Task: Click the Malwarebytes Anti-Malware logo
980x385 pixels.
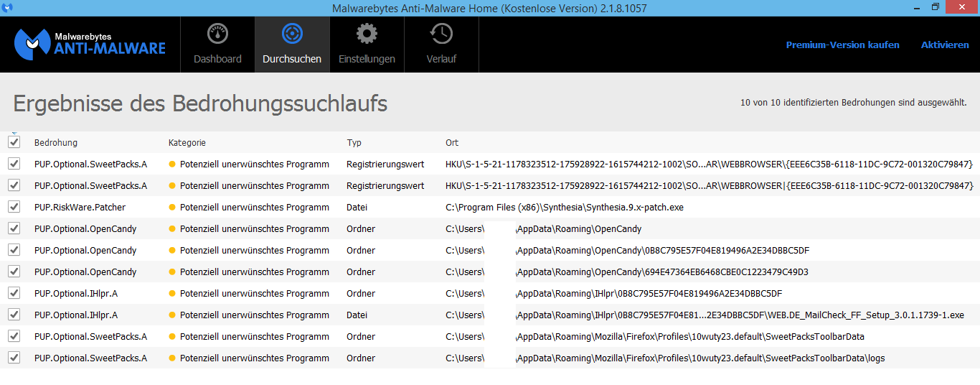Action: [90, 44]
